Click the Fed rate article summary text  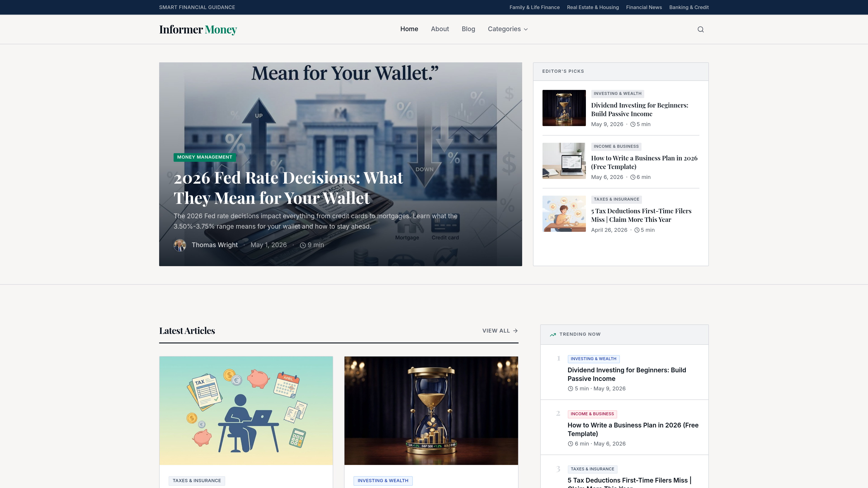pyautogui.click(x=315, y=221)
